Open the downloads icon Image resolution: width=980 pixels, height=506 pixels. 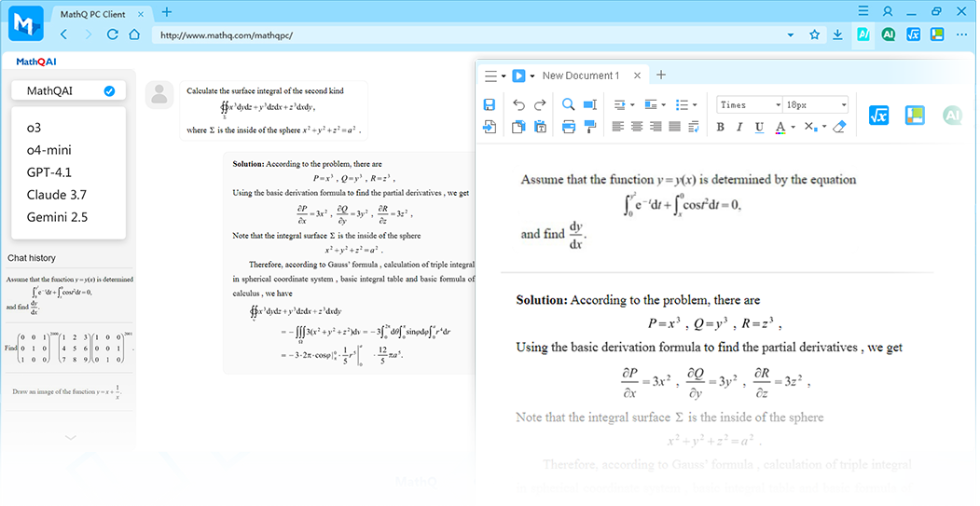(837, 35)
